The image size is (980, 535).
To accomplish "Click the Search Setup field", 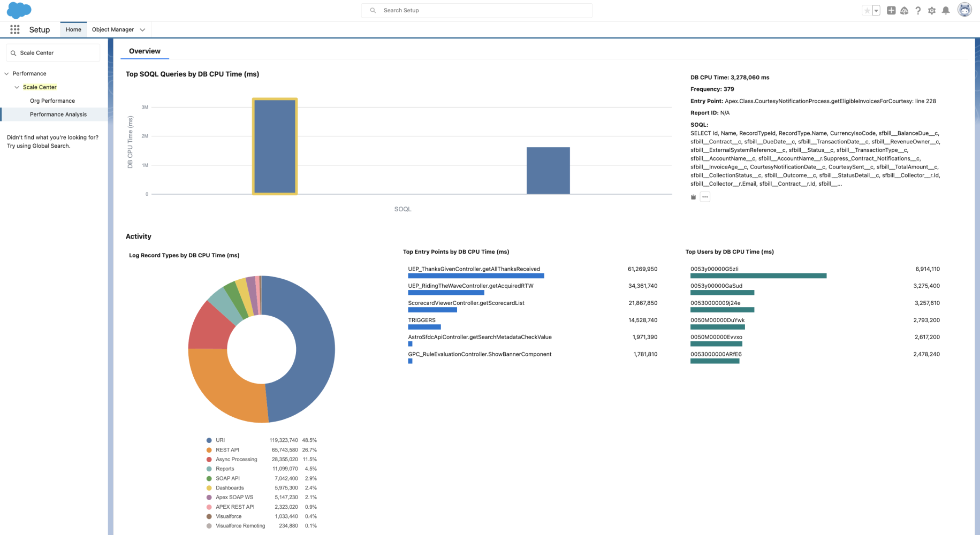I will click(476, 10).
